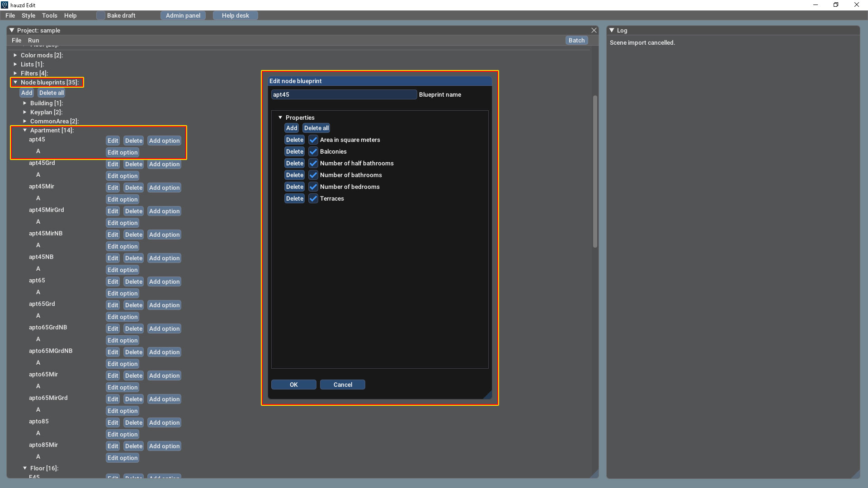Image resolution: width=868 pixels, height=488 pixels.
Task: Toggle the Terraces property checkbox
Action: tap(313, 198)
